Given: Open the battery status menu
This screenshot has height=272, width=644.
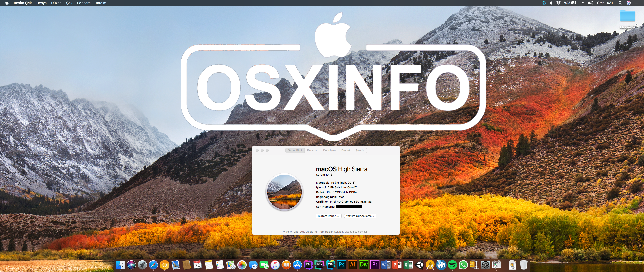Looking at the screenshot, I should (571, 3).
